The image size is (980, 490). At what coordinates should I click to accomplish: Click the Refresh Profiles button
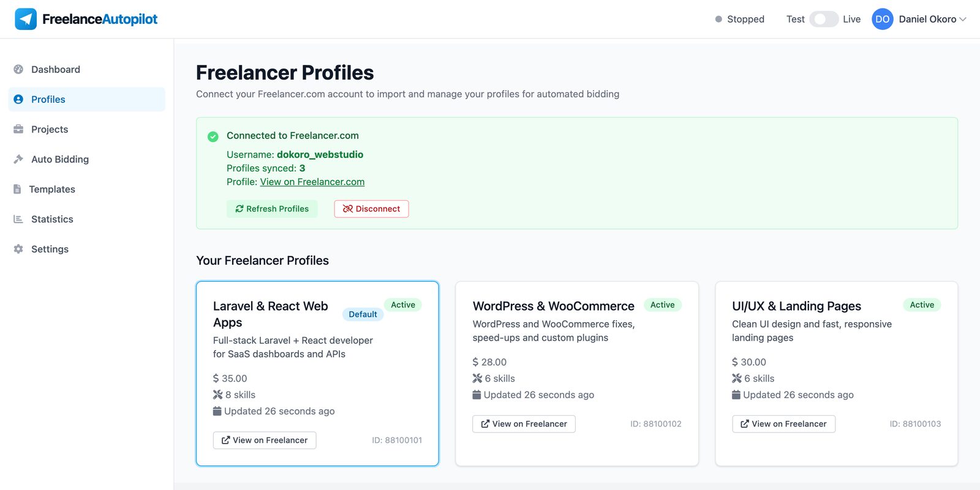point(272,209)
